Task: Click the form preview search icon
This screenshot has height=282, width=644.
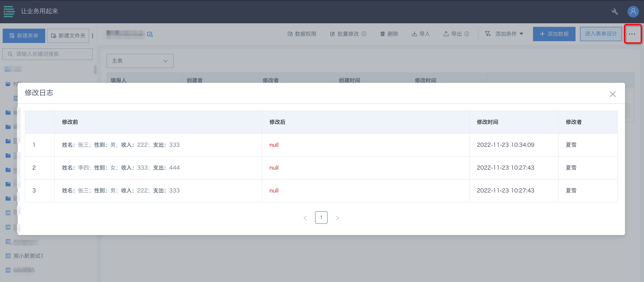Action: [150, 34]
